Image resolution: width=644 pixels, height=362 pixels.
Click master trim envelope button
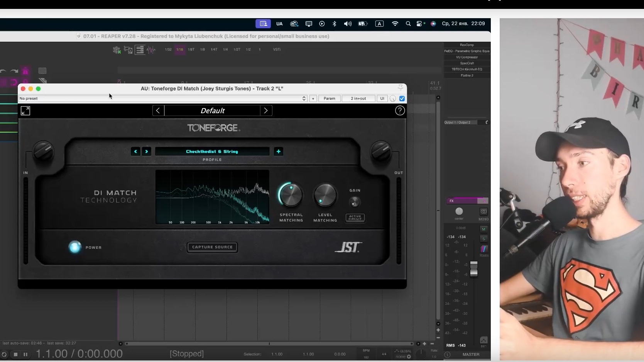483,340
